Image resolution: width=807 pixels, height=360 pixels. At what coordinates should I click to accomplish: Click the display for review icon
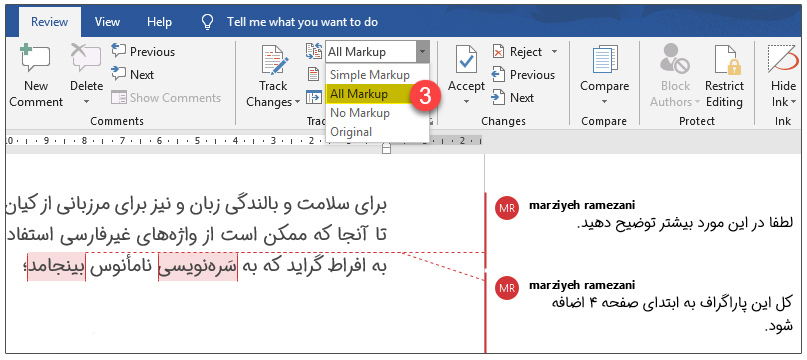coord(313,51)
